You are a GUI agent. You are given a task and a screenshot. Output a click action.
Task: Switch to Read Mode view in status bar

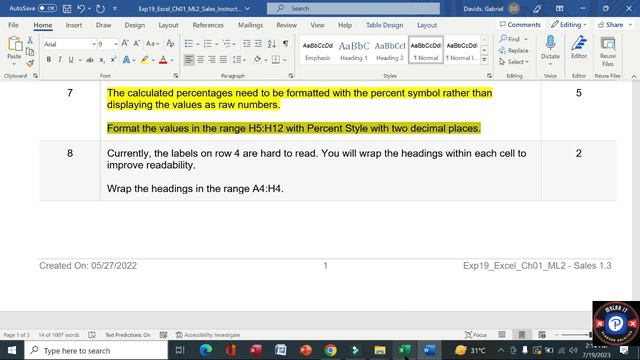tap(502, 335)
